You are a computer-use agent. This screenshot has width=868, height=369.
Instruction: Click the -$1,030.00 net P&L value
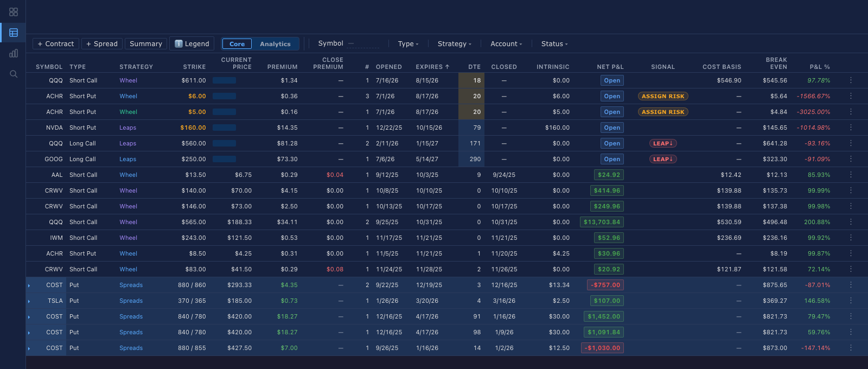(603, 348)
